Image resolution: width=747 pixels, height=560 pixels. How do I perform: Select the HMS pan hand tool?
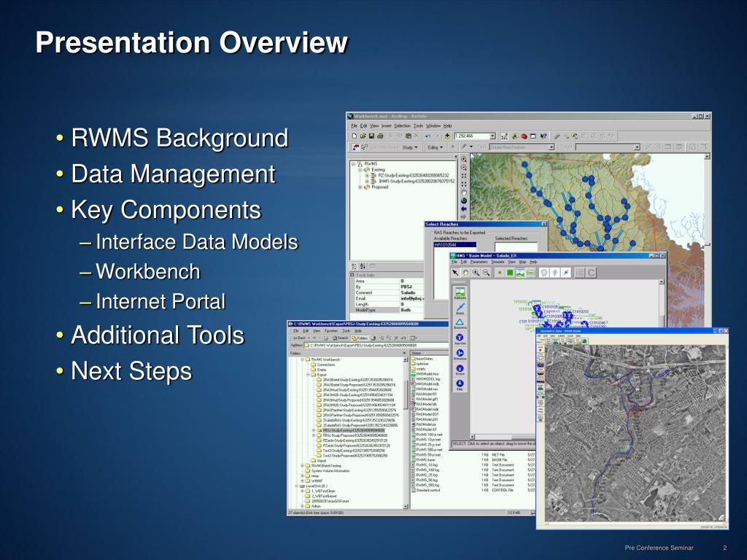465,273
